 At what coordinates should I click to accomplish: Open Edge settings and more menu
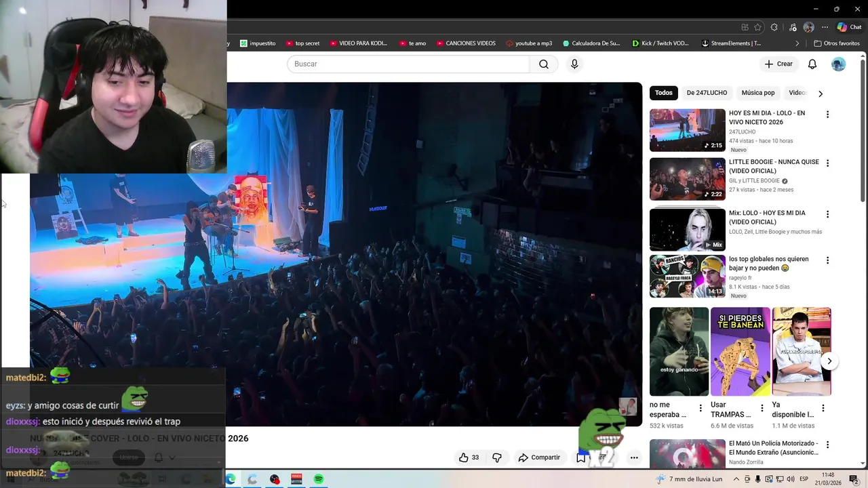pyautogui.click(x=825, y=27)
